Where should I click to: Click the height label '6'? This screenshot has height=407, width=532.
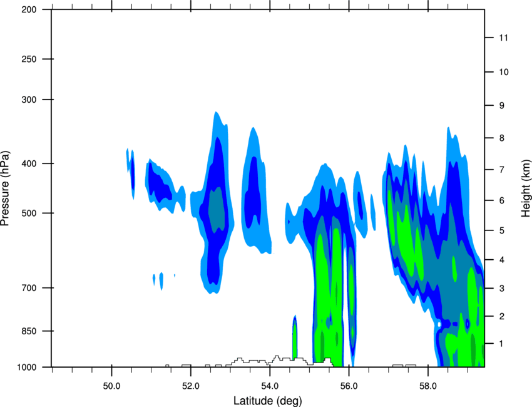502,200
